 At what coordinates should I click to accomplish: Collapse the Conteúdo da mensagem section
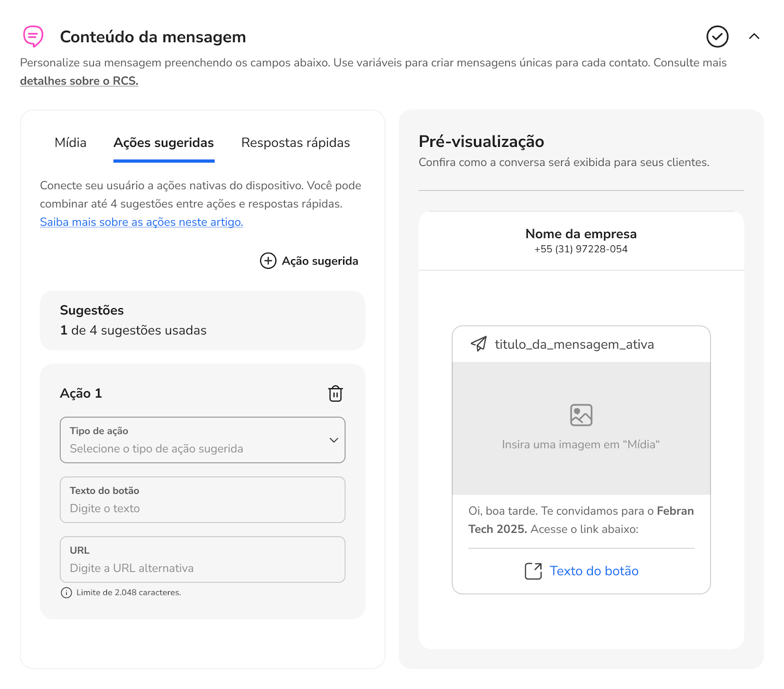754,36
